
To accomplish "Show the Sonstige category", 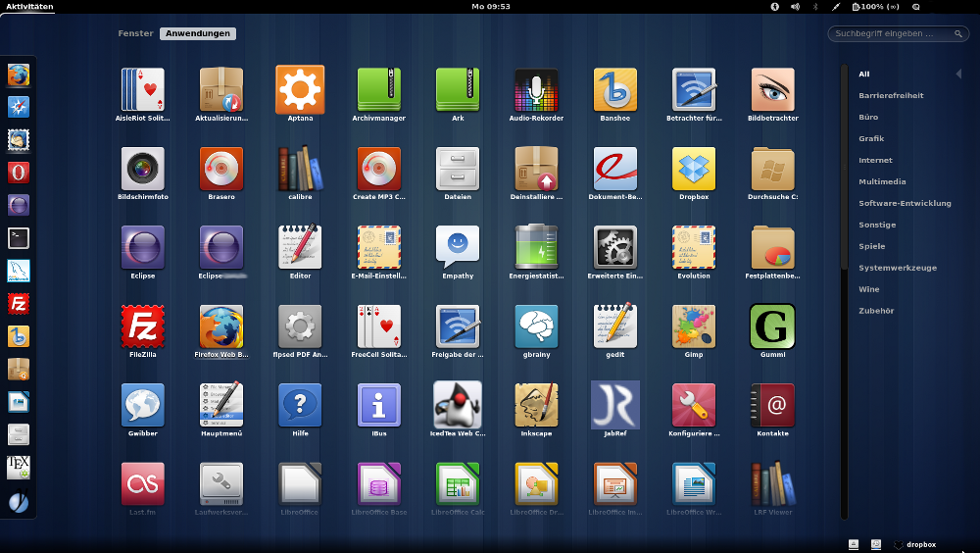I will point(877,225).
